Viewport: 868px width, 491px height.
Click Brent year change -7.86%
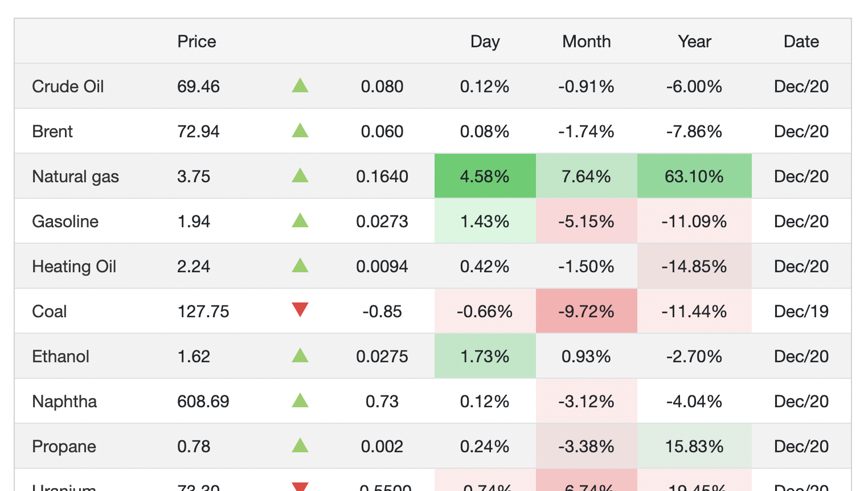694,132
